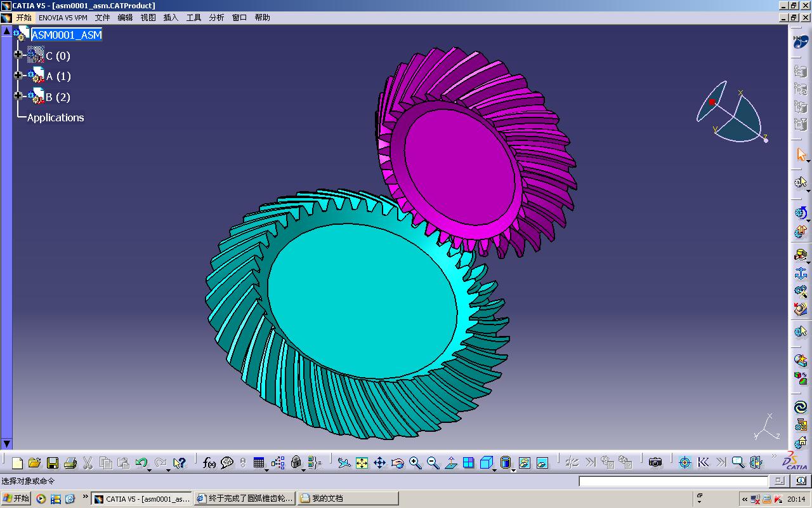
Task: Open the 视图 menu
Action: (x=148, y=18)
